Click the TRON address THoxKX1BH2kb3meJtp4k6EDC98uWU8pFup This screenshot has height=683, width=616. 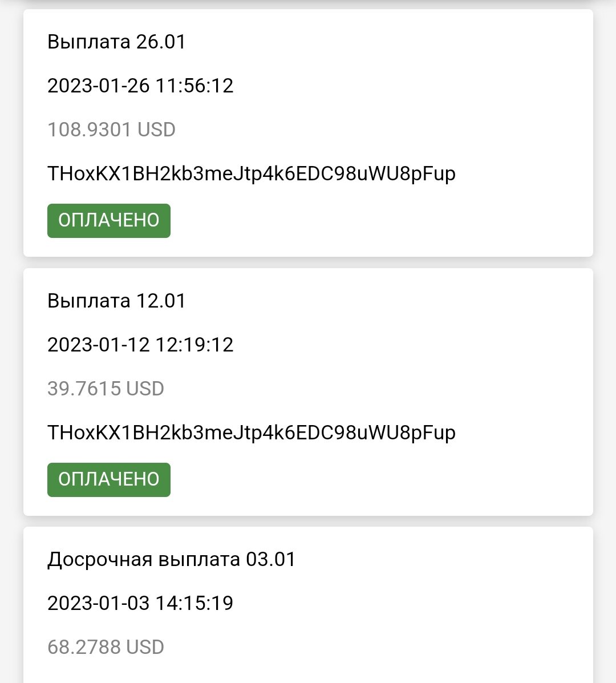[252, 174]
